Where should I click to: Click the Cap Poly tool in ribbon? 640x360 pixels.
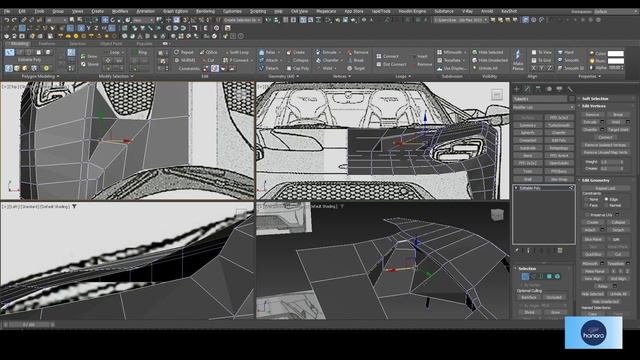tap(298, 68)
